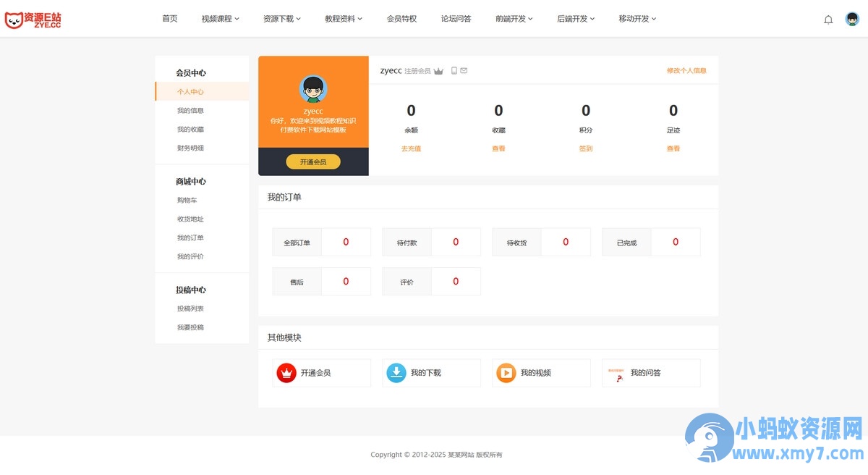
Task: Click the user avatar in the header
Action: (x=852, y=19)
